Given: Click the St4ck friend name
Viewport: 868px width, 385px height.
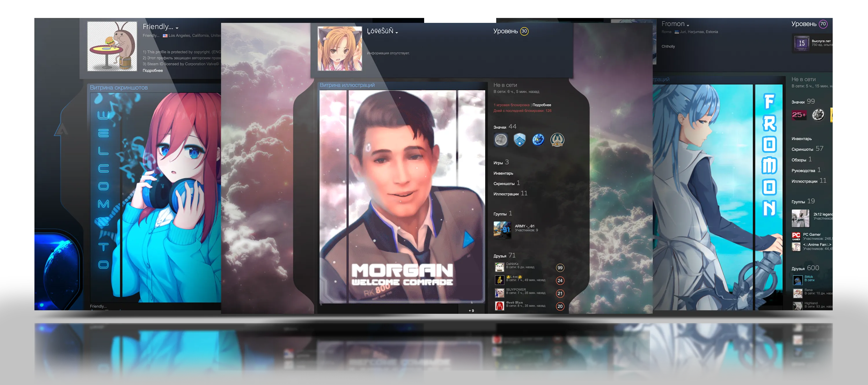Looking at the screenshot, I should click(809, 277).
